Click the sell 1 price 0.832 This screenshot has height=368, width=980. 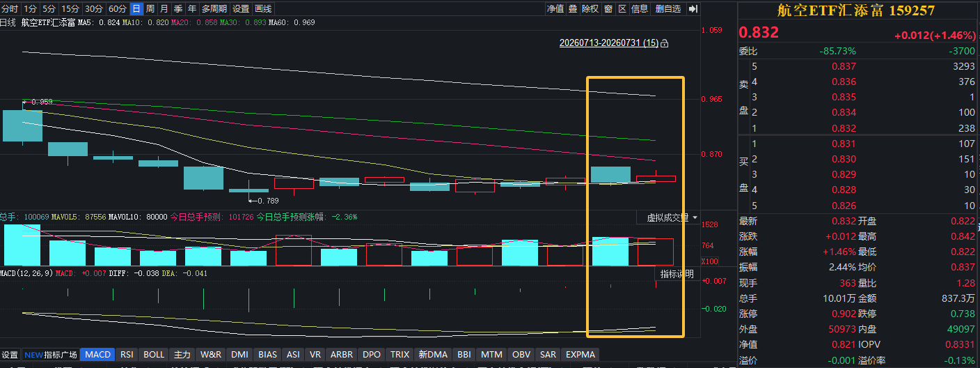pyautogui.click(x=844, y=128)
